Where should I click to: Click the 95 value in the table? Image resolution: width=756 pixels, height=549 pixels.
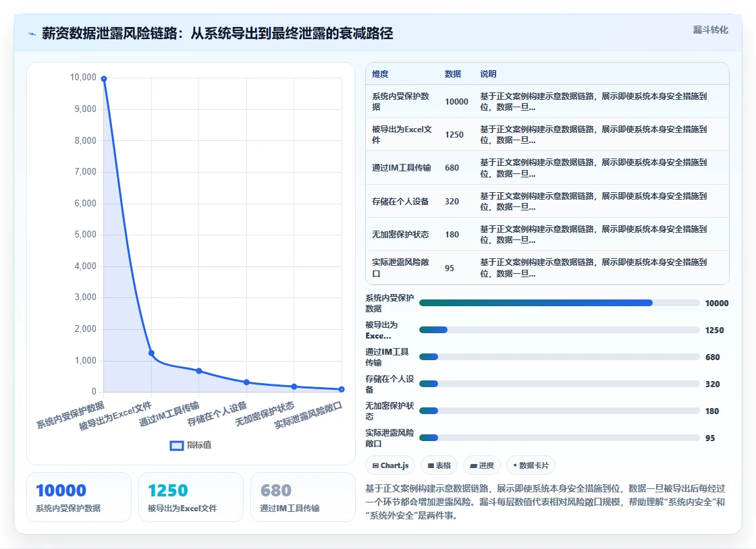450,268
